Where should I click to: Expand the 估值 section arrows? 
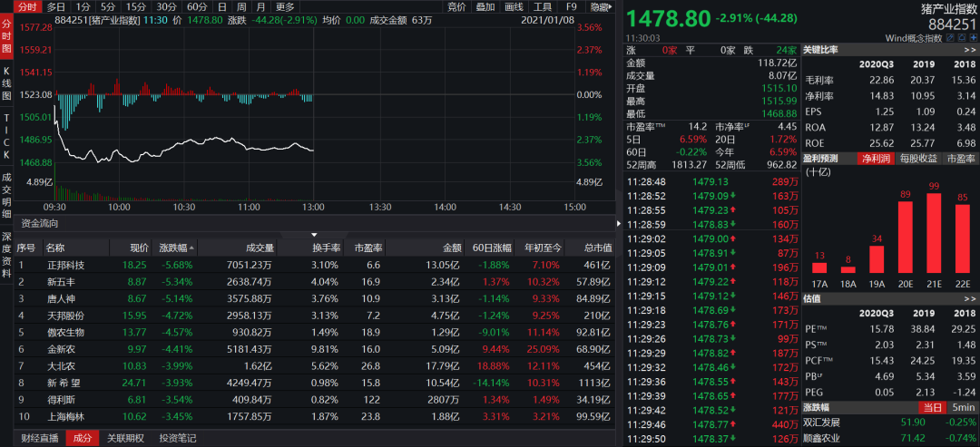click(x=967, y=298)
